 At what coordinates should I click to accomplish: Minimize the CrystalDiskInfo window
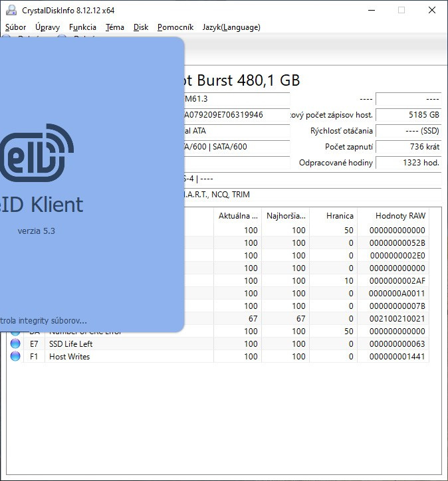click(x=372, y=10)
